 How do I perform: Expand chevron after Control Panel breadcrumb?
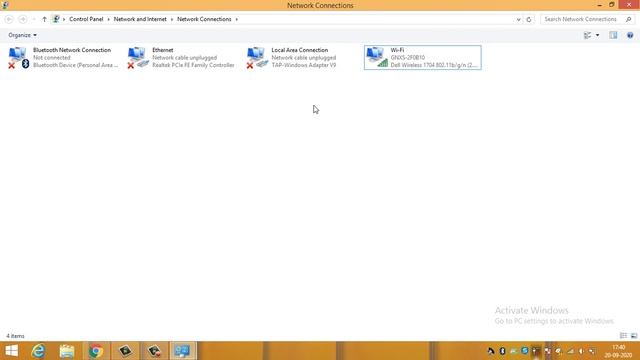[x=109, y=19]
